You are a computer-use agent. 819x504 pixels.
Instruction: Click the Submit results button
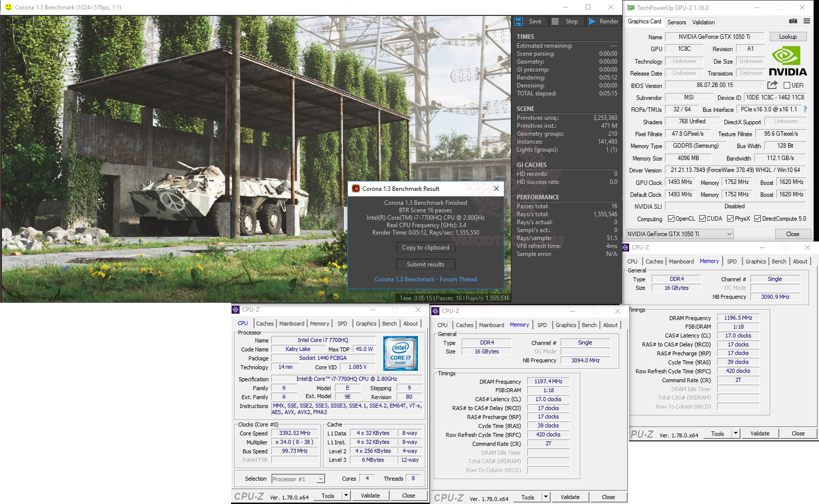click(x=425, y=264)
